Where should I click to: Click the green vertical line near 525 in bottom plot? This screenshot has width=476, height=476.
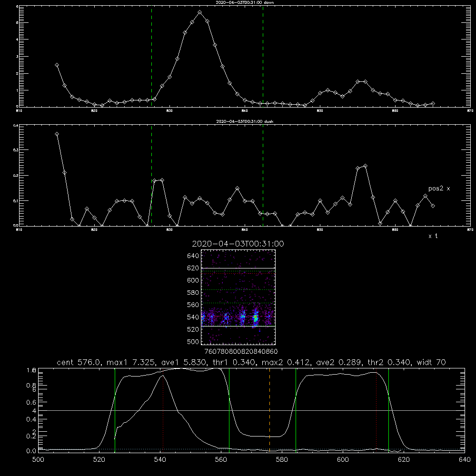(115, 410)
